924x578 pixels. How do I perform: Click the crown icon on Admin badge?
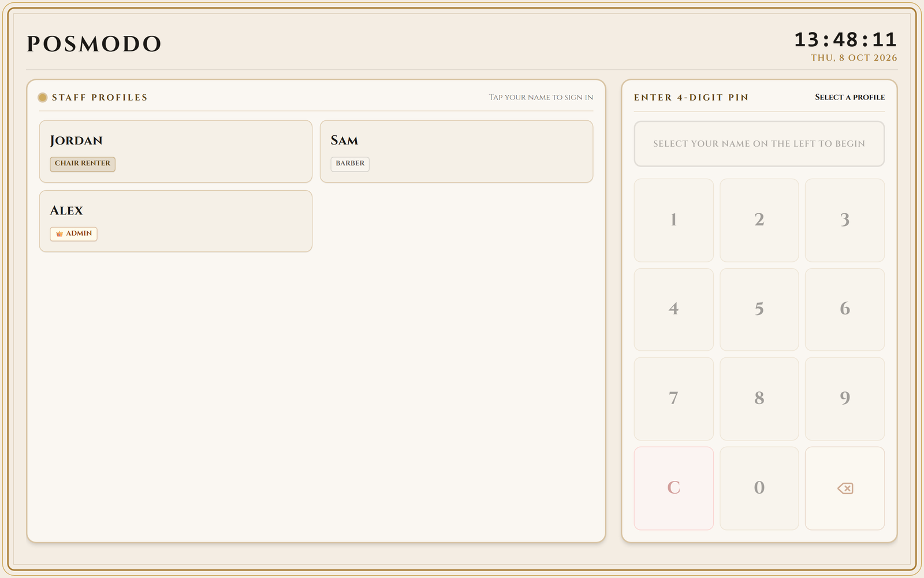pyautogui.click(x=59, y=234)
